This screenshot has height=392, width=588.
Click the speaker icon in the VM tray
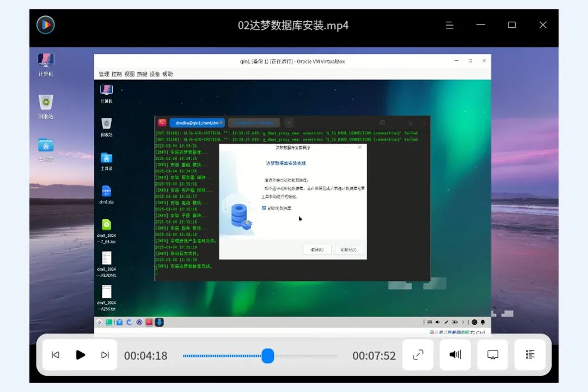pos(438,322)
